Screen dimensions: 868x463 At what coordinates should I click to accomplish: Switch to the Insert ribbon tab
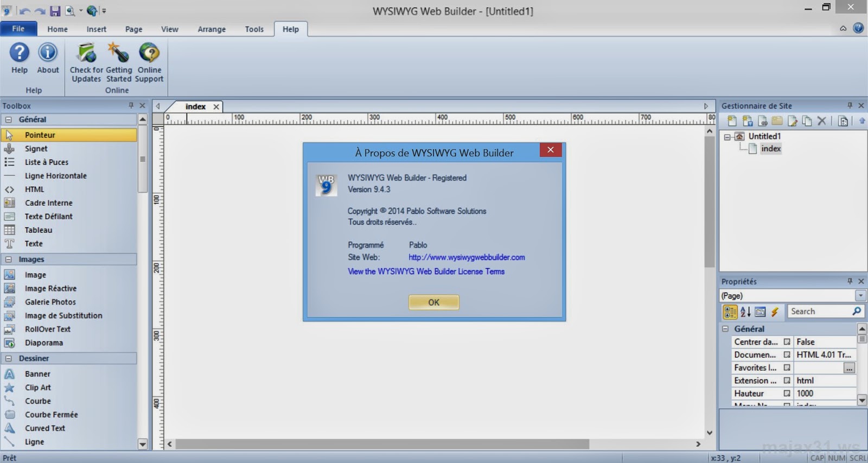(x=97, y=29)
